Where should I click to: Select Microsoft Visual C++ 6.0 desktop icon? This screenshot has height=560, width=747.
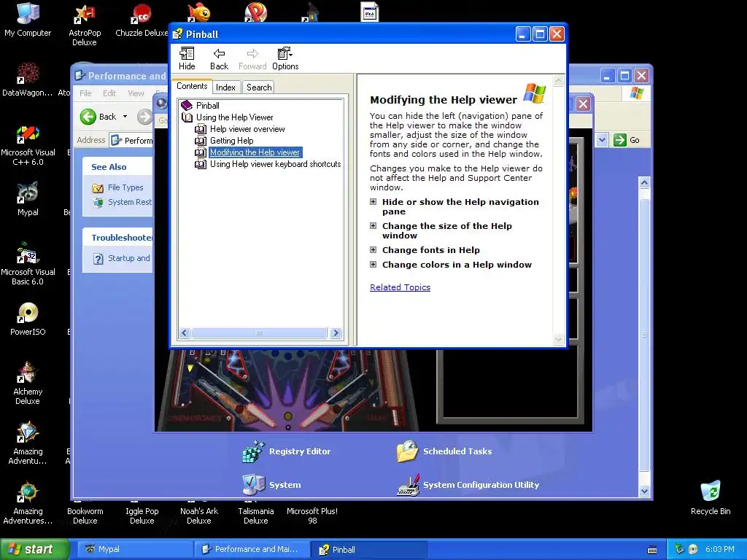click(28, 145)
